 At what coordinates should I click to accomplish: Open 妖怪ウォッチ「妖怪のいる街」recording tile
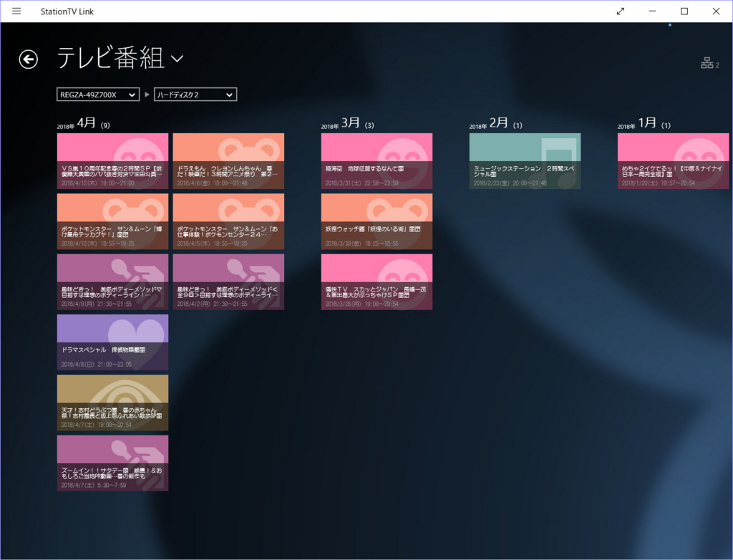377,221
